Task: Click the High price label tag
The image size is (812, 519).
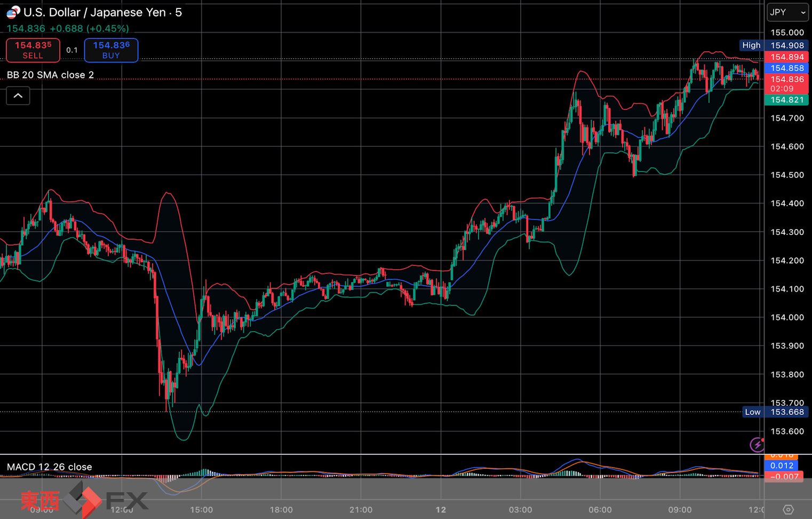Action: (751, 45)
